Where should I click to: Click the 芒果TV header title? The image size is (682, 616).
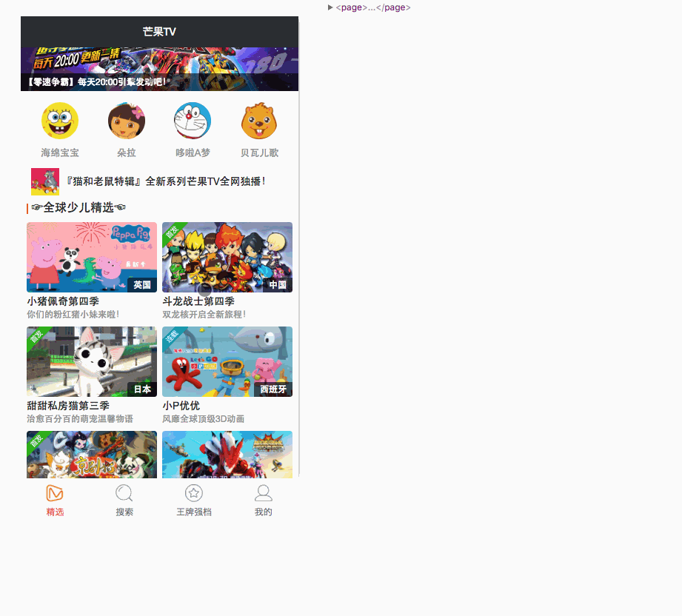tap(159, 32)
